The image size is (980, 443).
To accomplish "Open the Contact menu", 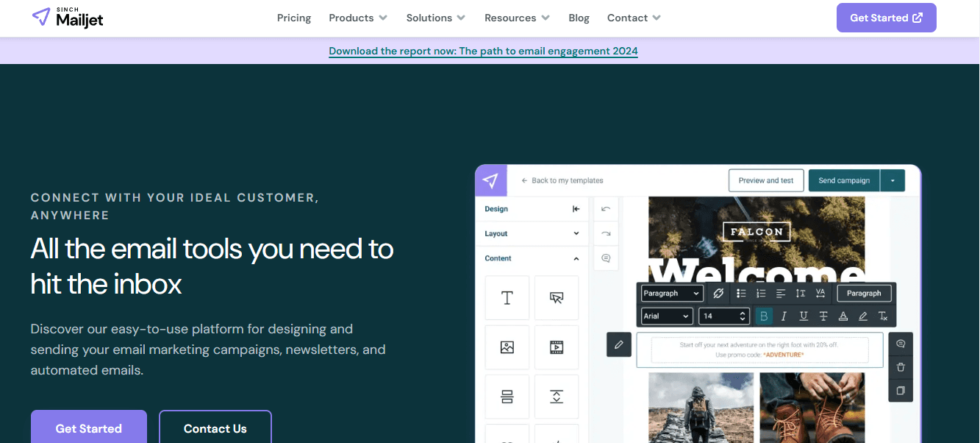I will pyautogui.click(x=634, y=18).
